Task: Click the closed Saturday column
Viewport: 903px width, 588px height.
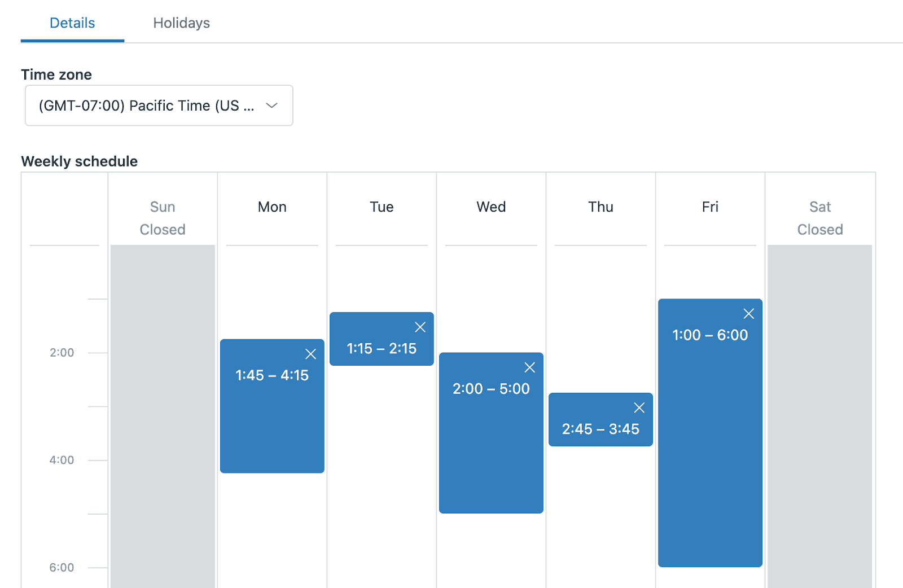Action: tap(819, 395)
